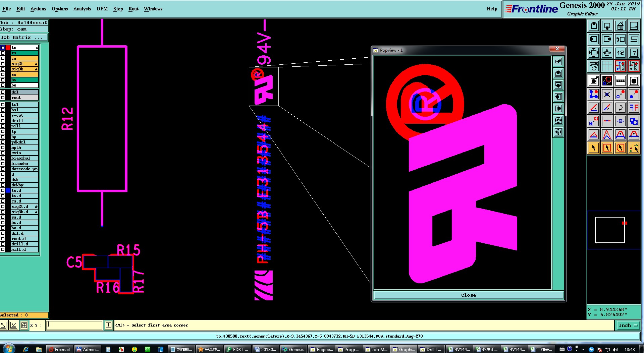Viewport: 644px width, 353px height.
Task: Toggle display checkbox for layer sig2t
Action: pyautogui.click(x=3, y=64)
